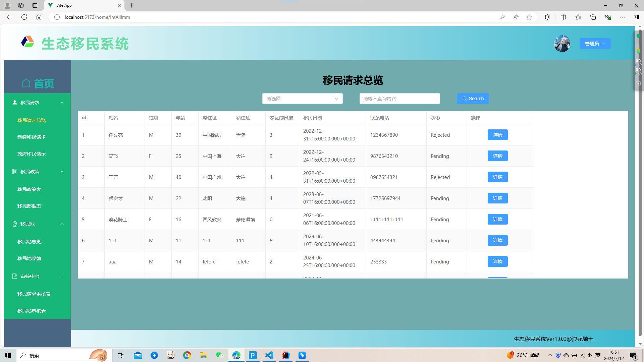Click the address bar URL
The width and height of the screenshot is (644, 362).
pos(97,17)
